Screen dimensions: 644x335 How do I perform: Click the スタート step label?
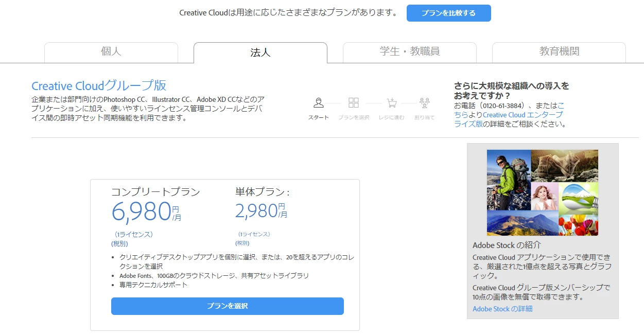[319, 118]
